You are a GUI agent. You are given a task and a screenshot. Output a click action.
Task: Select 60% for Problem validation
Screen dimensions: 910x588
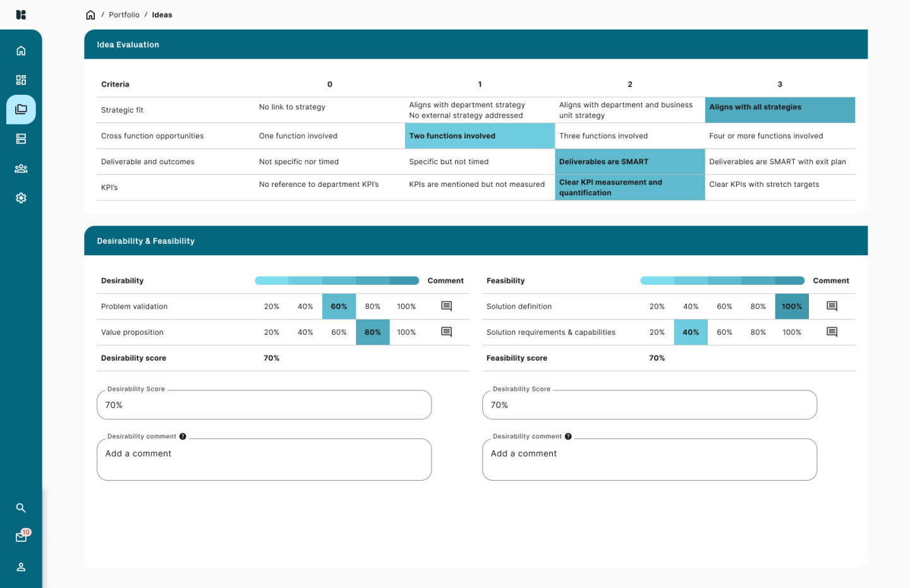pos(339,306)
